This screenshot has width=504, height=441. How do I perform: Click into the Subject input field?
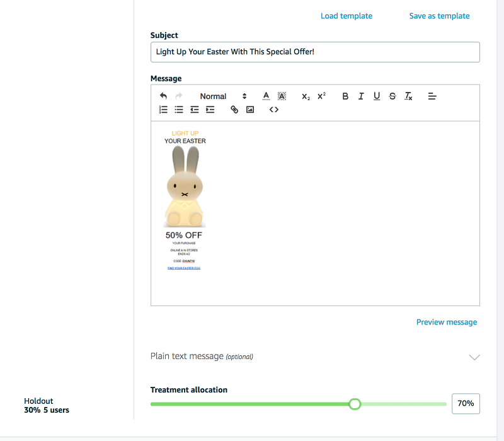(x=315, y=52)
